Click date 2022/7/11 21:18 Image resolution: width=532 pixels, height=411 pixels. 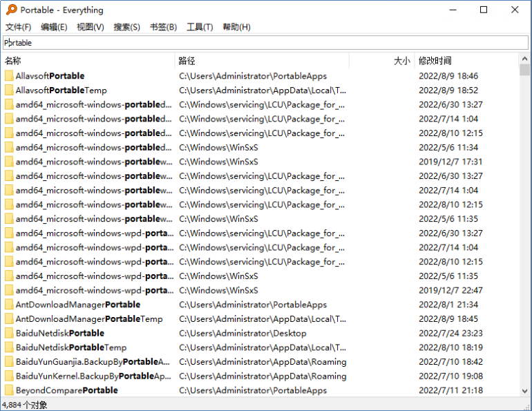click(x=450, y=390)
